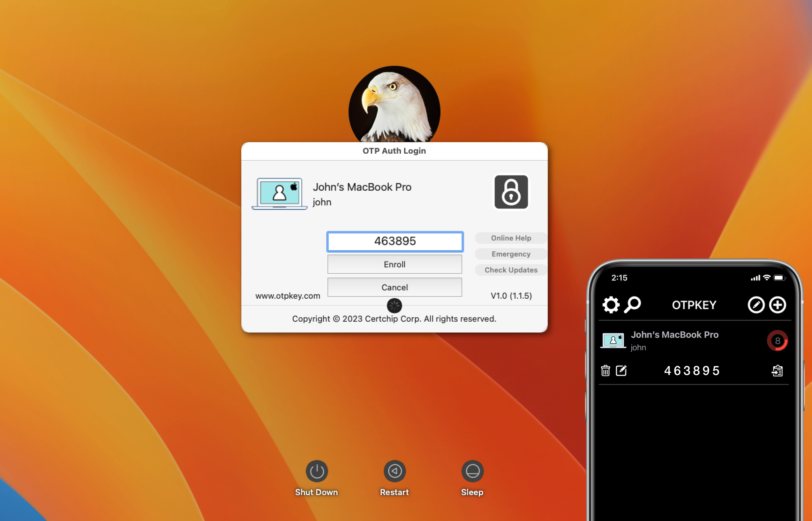Open Online Help
The height and width of the screenshot is (521, 812).
(511, 238)
